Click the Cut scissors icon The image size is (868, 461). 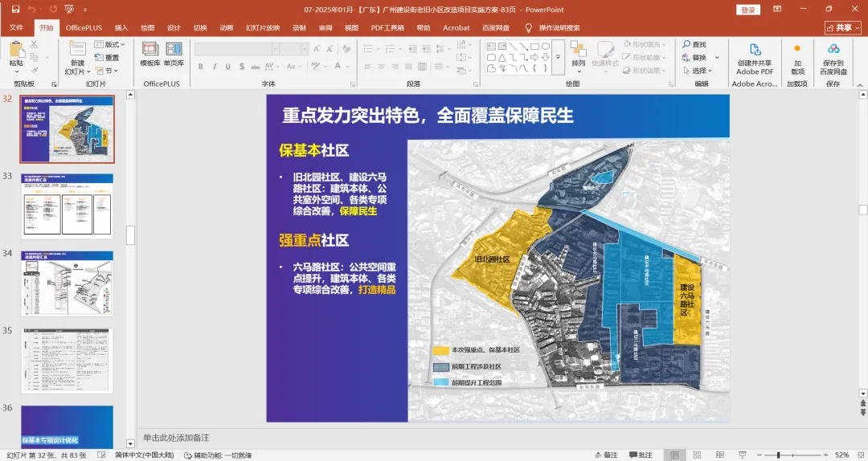pyautogui.click(x=34, y=44)
